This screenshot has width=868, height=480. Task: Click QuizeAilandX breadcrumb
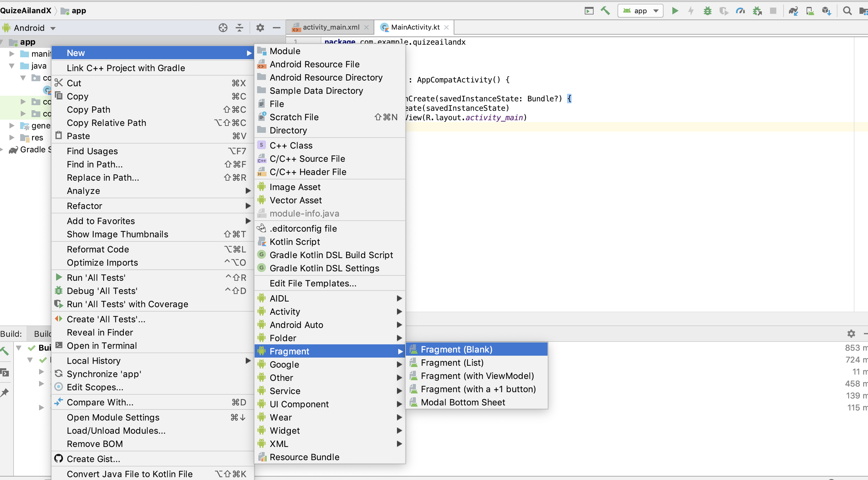(26, 10)
